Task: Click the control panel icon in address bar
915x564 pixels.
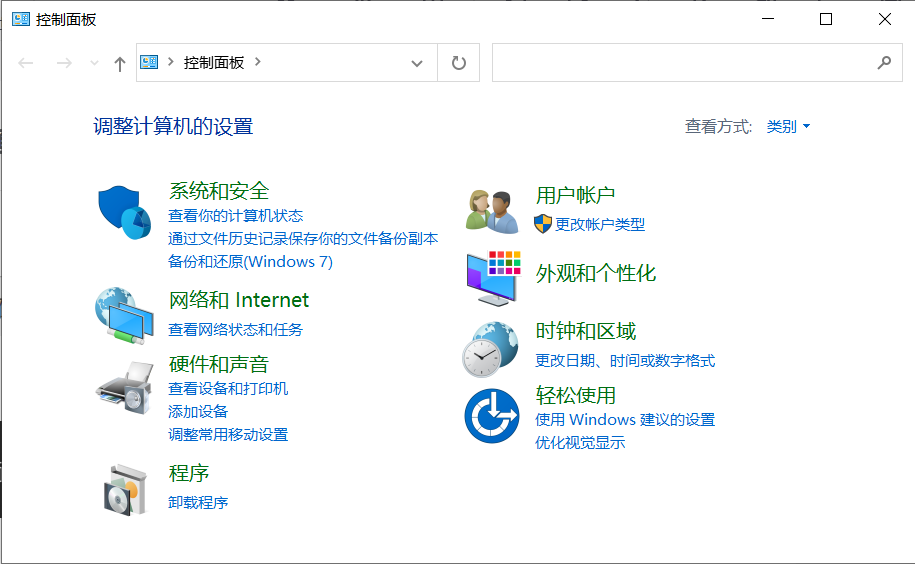Action: click(149, 62)
